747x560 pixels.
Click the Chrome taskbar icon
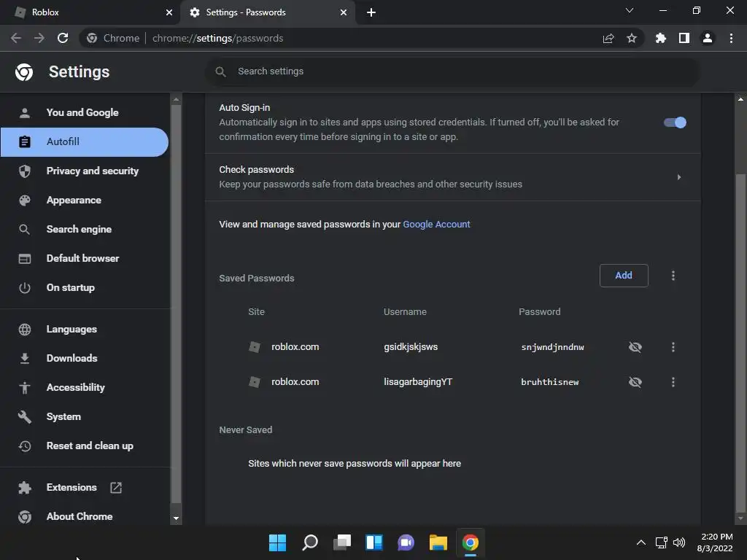pos(471,542)
